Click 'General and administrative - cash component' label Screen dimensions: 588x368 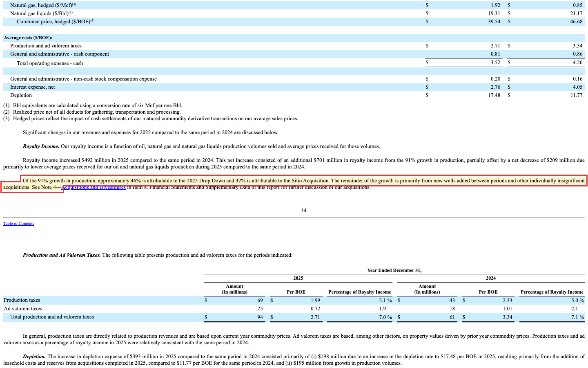click(60, 54)
